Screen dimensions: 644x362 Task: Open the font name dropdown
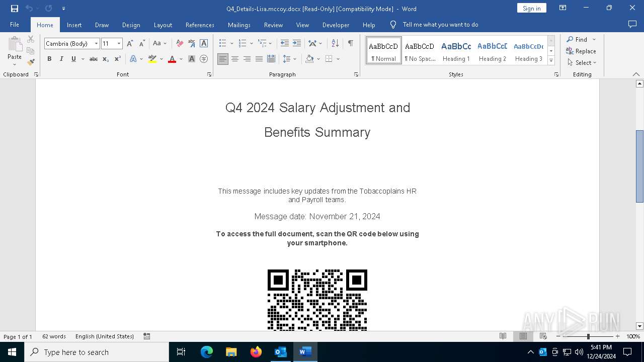pyautogui.click(x=96, y=44)
